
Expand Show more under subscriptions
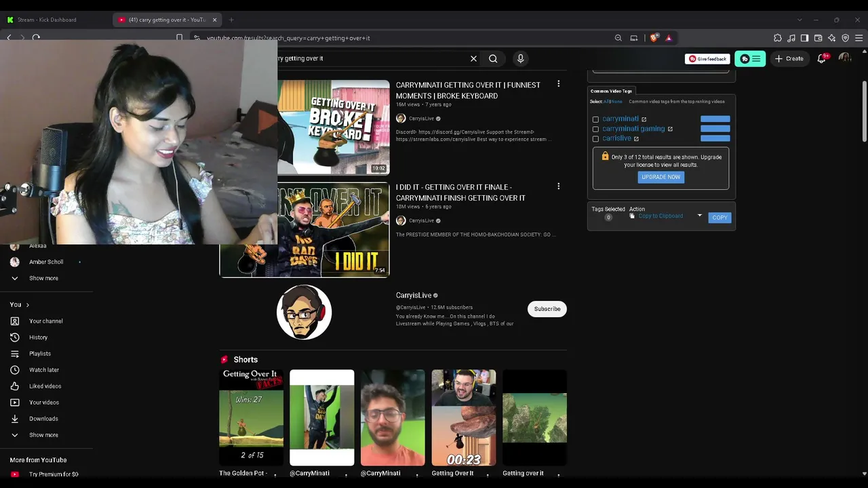pos(43,279)
